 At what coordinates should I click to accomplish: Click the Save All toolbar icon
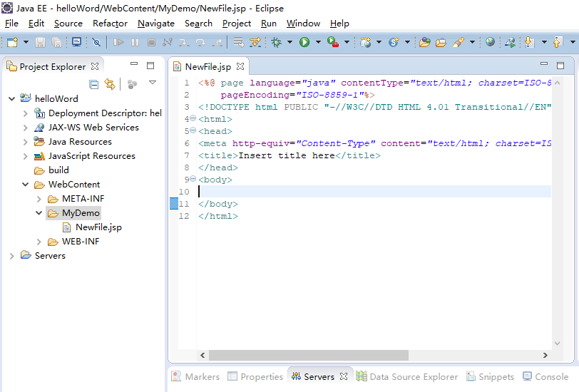point(56,43)
